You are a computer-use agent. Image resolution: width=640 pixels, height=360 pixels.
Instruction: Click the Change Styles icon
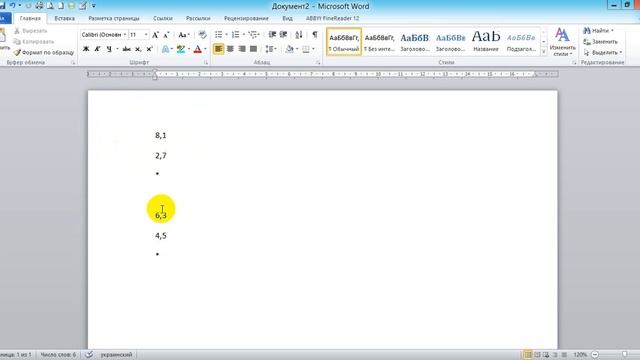[x=562, y=42]
